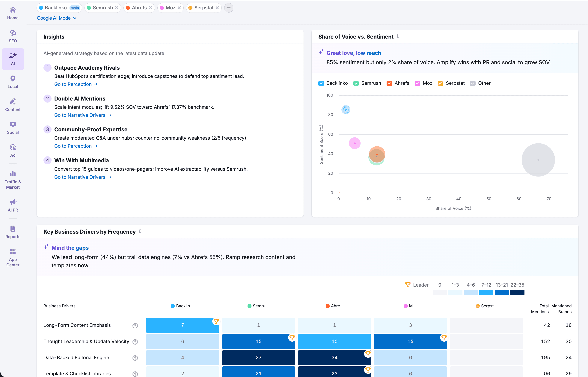The height and width of the screenshot is (377, 588).
Task: Remove the Moz competitor tag
Action: (179, 8)
